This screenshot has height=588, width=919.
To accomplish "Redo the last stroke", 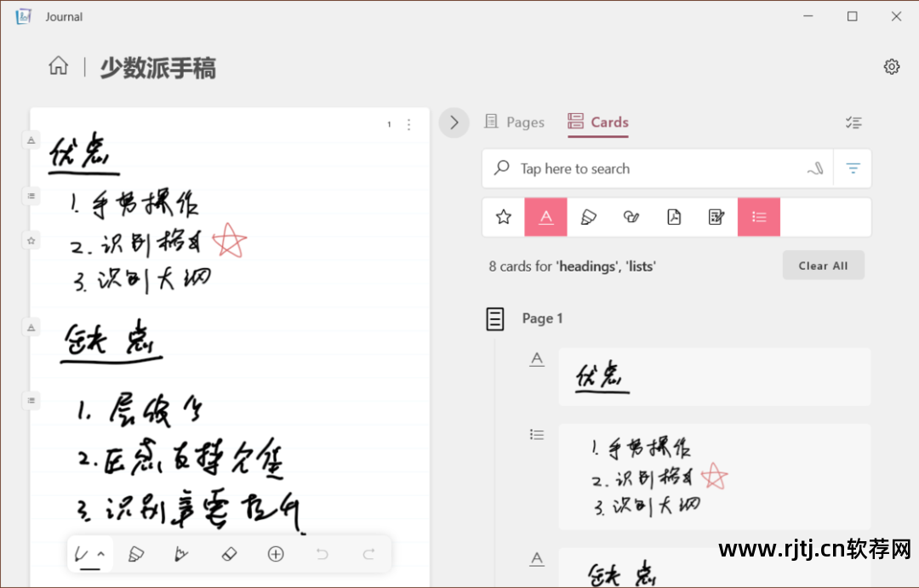I will tap(368, 554).
